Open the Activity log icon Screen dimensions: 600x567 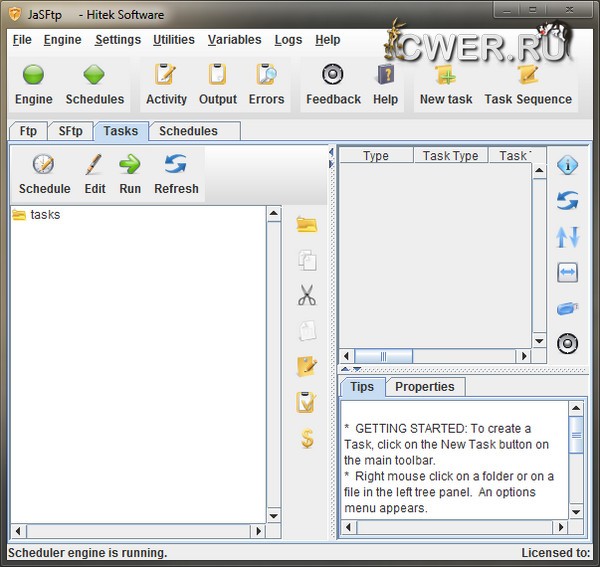[x=165, y=74]
